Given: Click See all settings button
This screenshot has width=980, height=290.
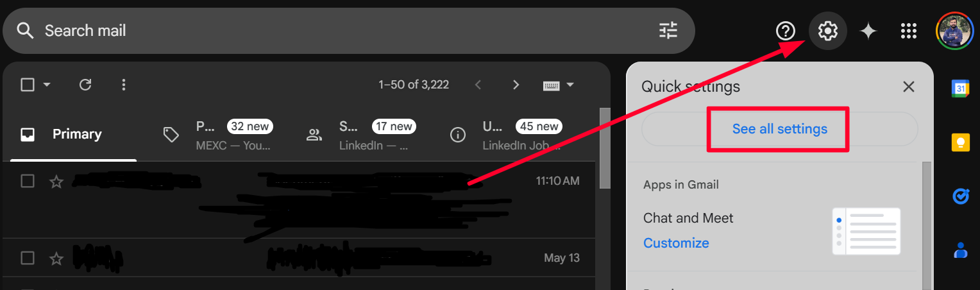Looking at the screenshot, I should coord(779,129).
